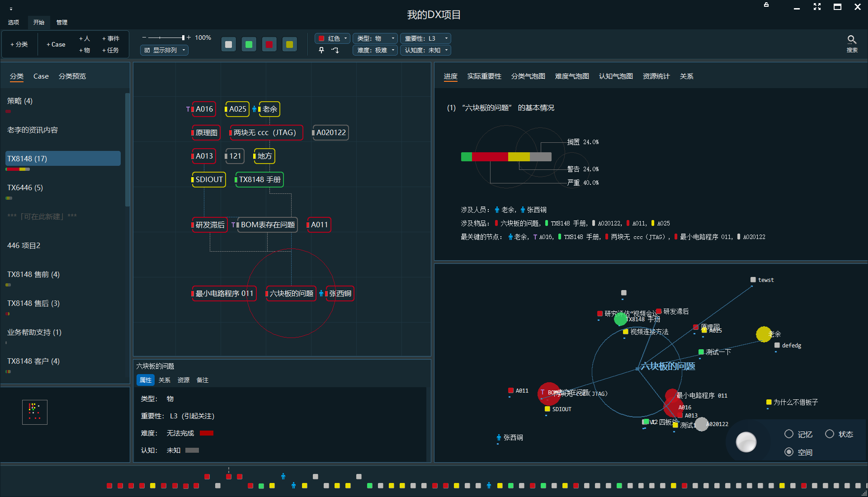Click the zoom out minus icon
Screen dimensions: 868x497
click(x=144, y=38)
